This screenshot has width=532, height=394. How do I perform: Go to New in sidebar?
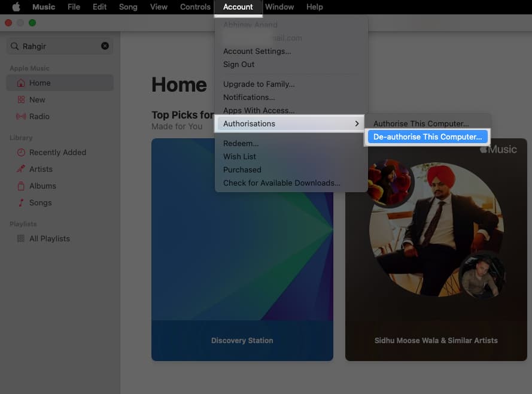60,99
